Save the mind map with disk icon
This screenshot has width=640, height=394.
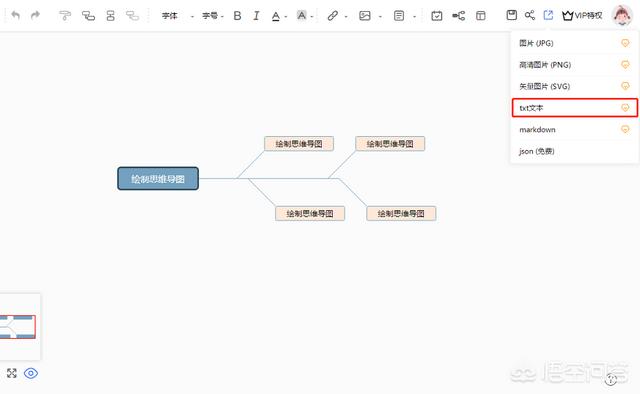tap(511, 15)
